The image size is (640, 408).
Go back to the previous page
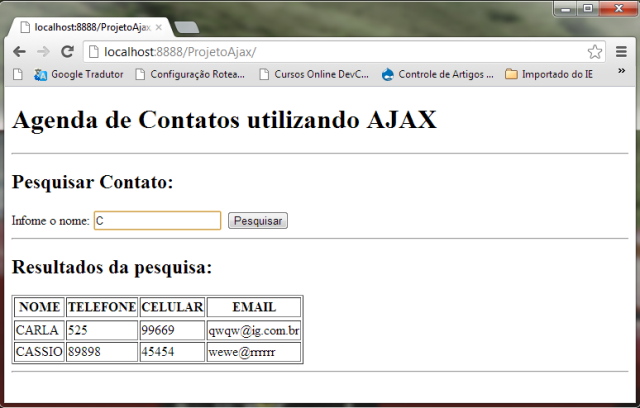(x=19, y=52)
